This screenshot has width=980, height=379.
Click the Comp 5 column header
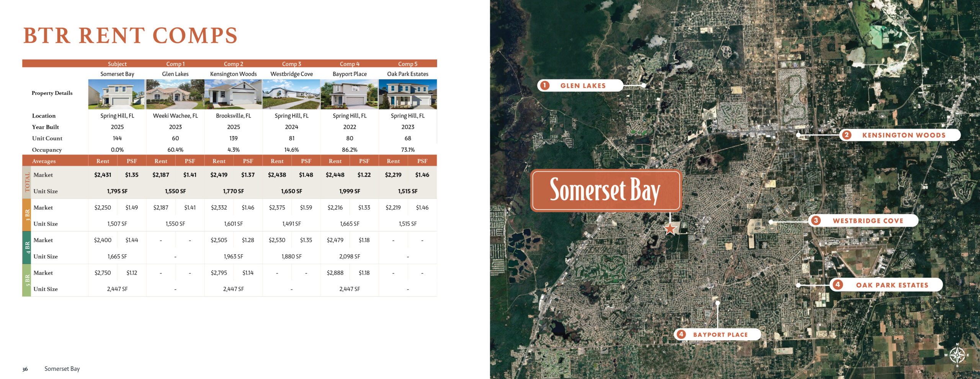[x=408, y=64]
